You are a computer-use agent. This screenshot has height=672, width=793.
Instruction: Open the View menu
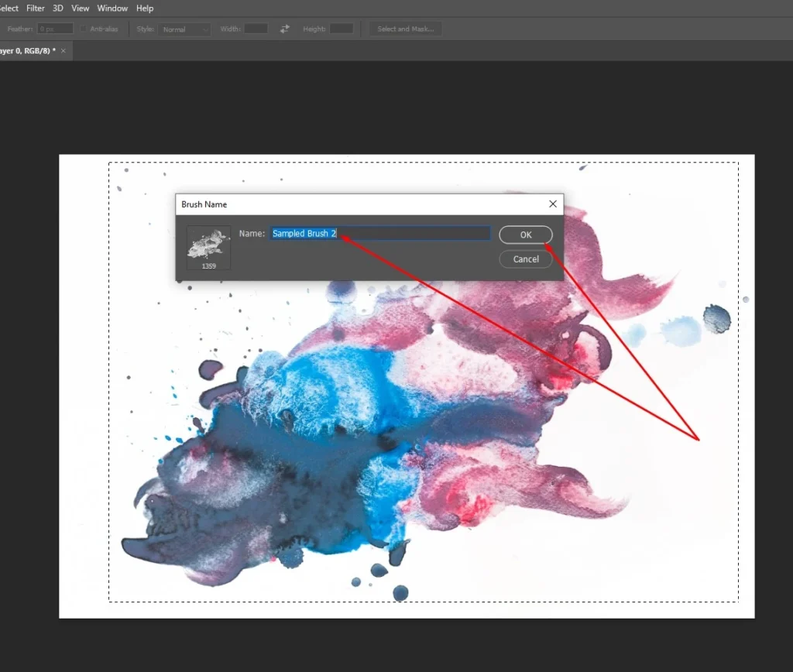tap(80, 8)
